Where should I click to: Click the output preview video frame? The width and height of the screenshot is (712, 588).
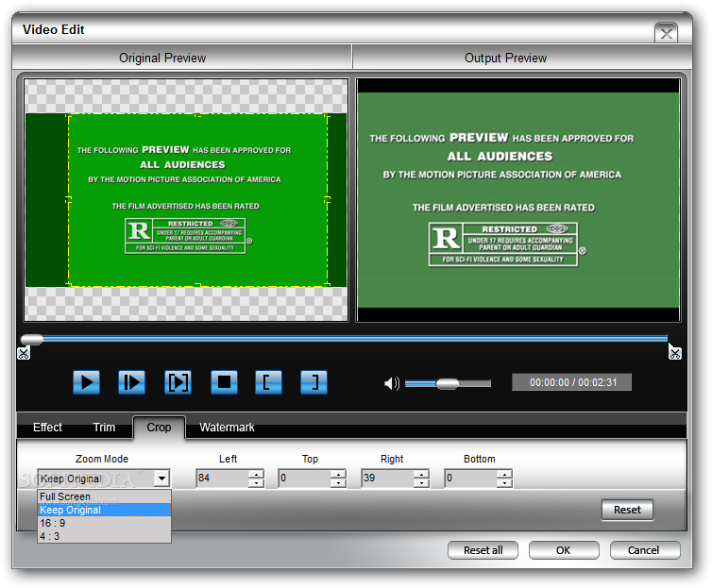[518, 200]
